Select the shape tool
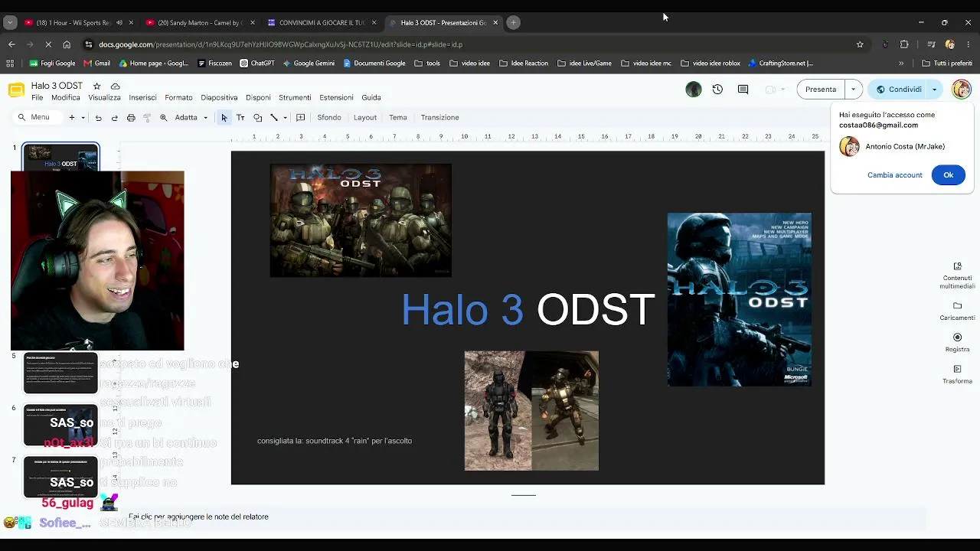The image size is (980, 551). click(x=257, y=118)
